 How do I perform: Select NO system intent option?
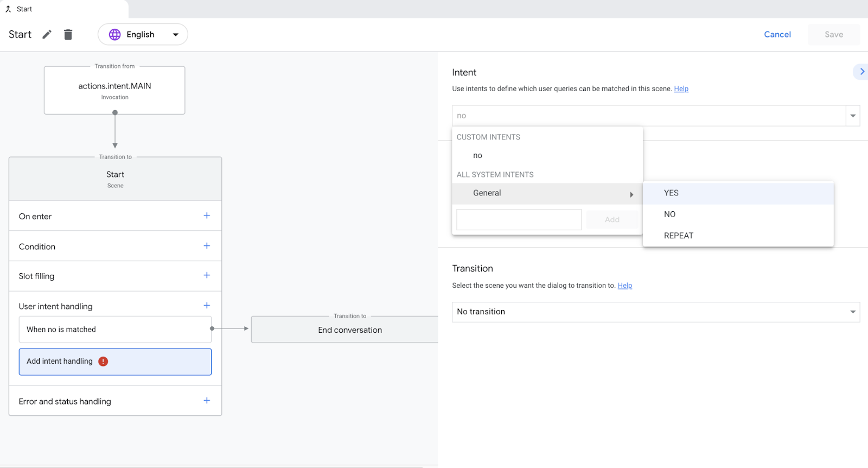(x=669, y=214)
